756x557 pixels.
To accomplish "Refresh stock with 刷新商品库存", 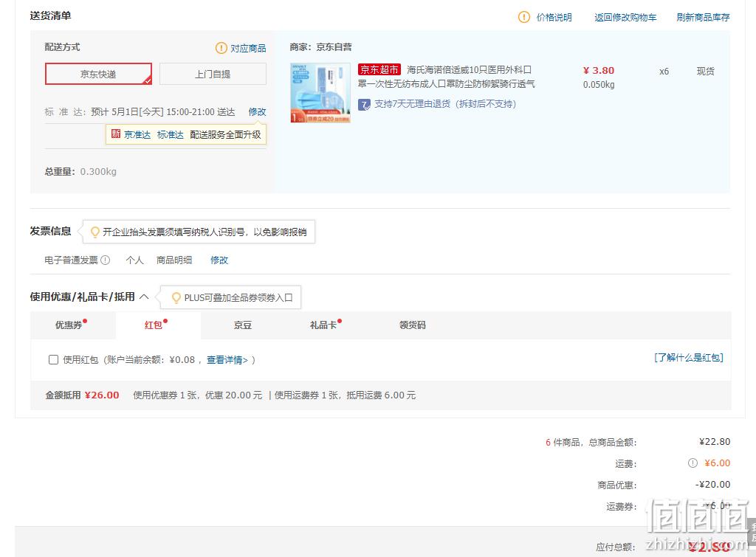I will [703, 18].
